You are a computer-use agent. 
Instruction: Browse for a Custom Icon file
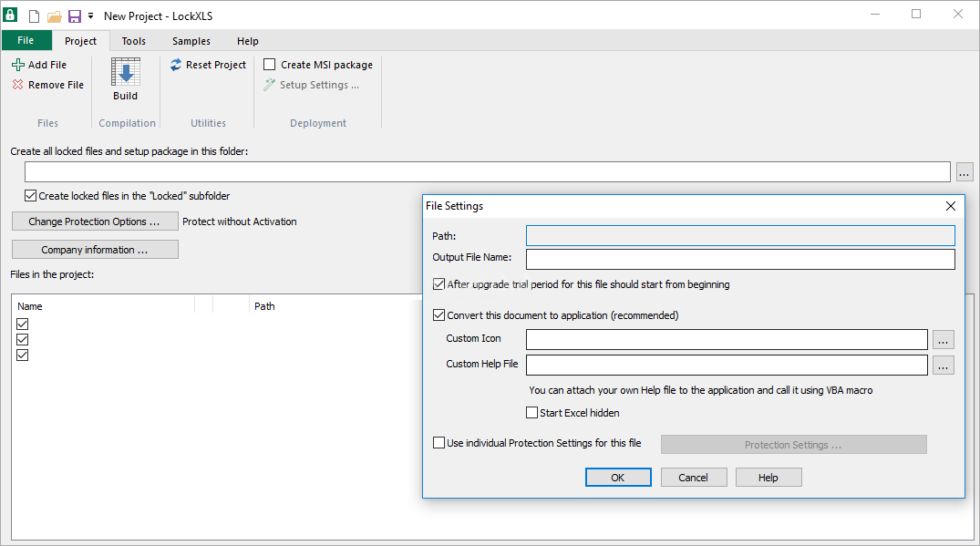coord(944,339)
